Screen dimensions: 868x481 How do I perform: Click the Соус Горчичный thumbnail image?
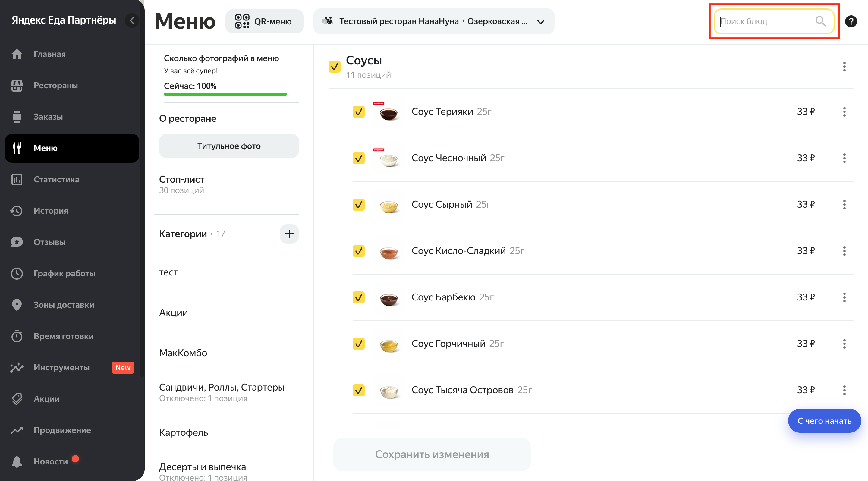[x=388, y=344]
